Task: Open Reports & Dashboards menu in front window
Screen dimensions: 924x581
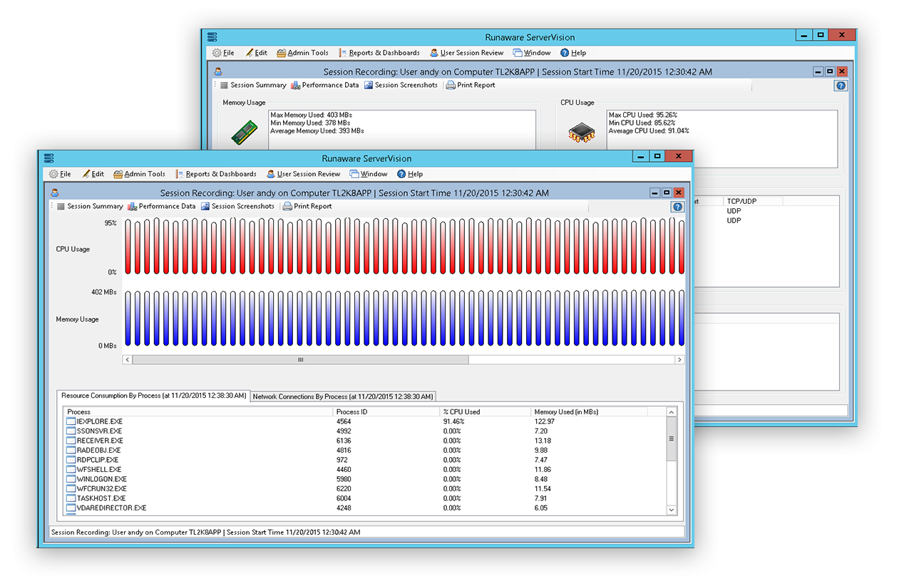Action: pos(220,174)
